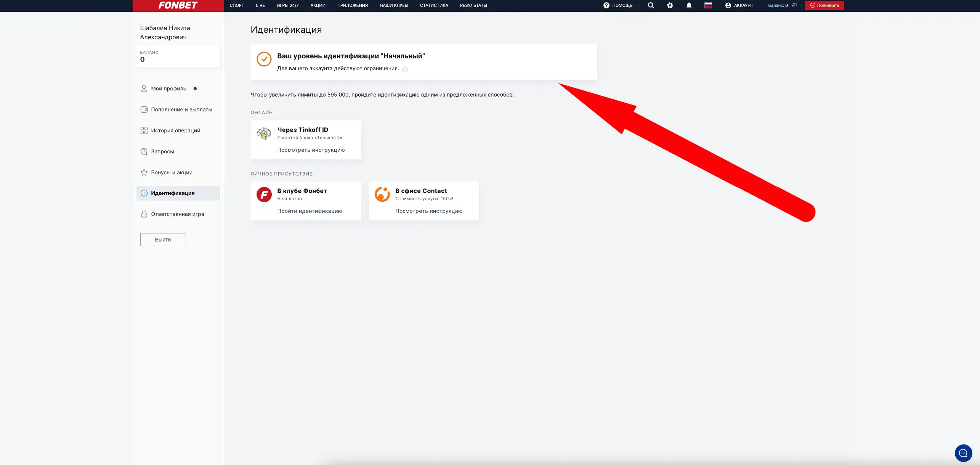Open the АКЦИИ menu item
980x465 pixels.
pos(318,5)
